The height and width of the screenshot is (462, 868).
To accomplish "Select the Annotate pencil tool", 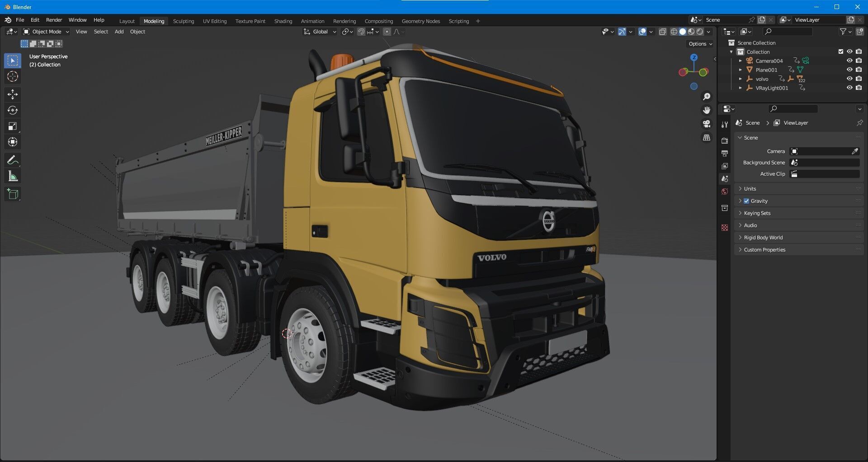I will point(13,160).
